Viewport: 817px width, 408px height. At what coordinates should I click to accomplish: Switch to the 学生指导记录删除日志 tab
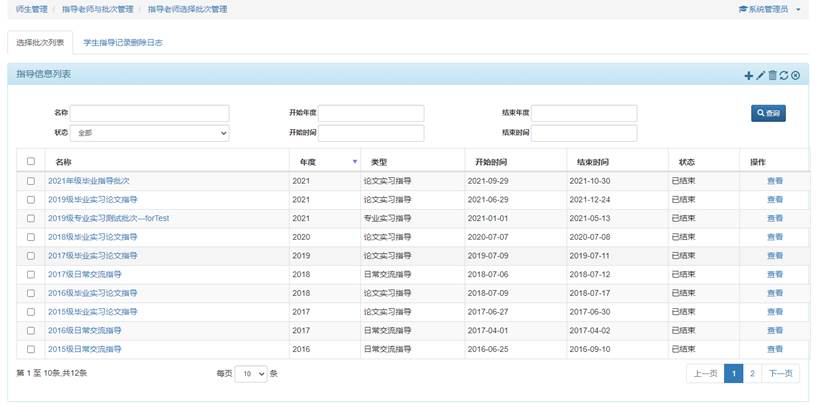coord(123,43)
